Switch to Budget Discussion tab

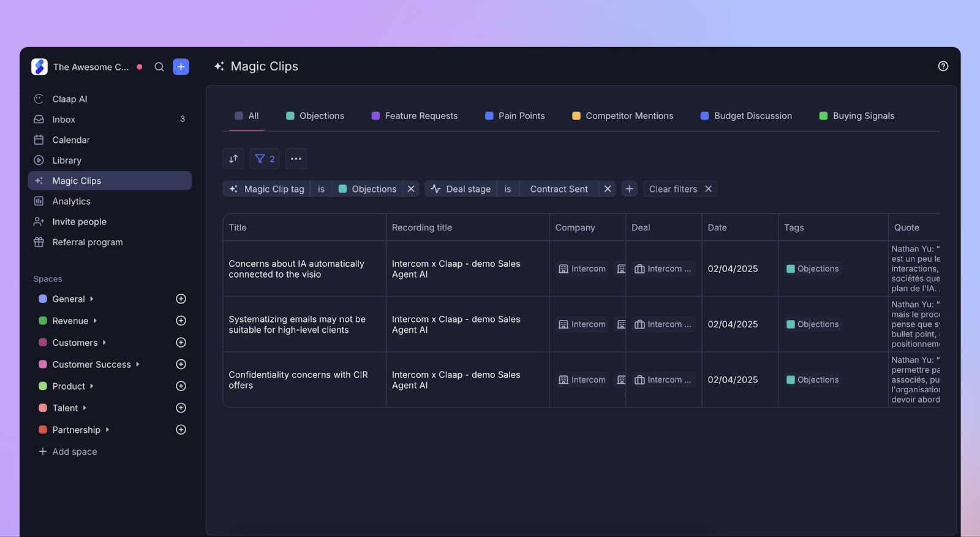[746, 116]
